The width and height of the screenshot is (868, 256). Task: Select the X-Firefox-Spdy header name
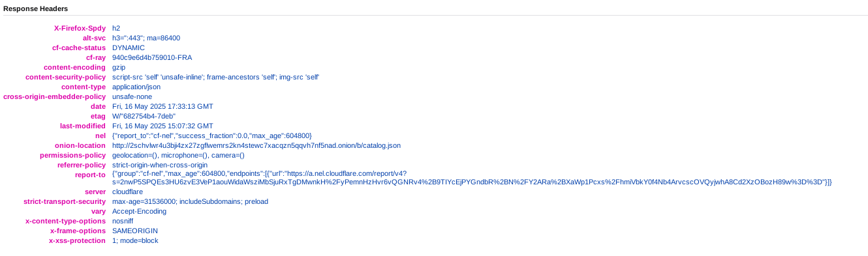point(80,28)
